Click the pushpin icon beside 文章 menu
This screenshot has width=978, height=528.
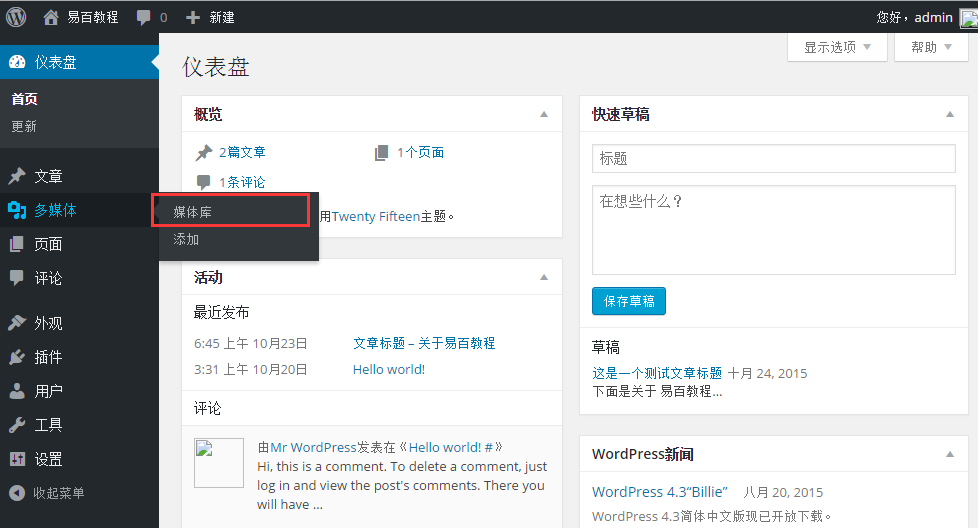pos(17,176)
